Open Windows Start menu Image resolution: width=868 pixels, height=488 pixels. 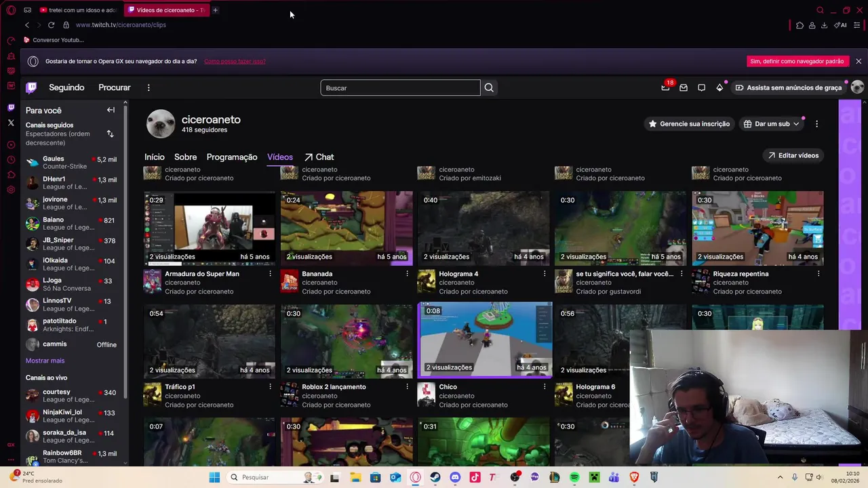214,477
